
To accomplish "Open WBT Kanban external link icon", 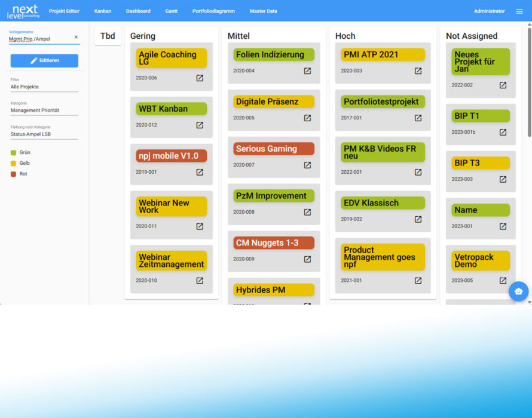I will pos(200,125).
